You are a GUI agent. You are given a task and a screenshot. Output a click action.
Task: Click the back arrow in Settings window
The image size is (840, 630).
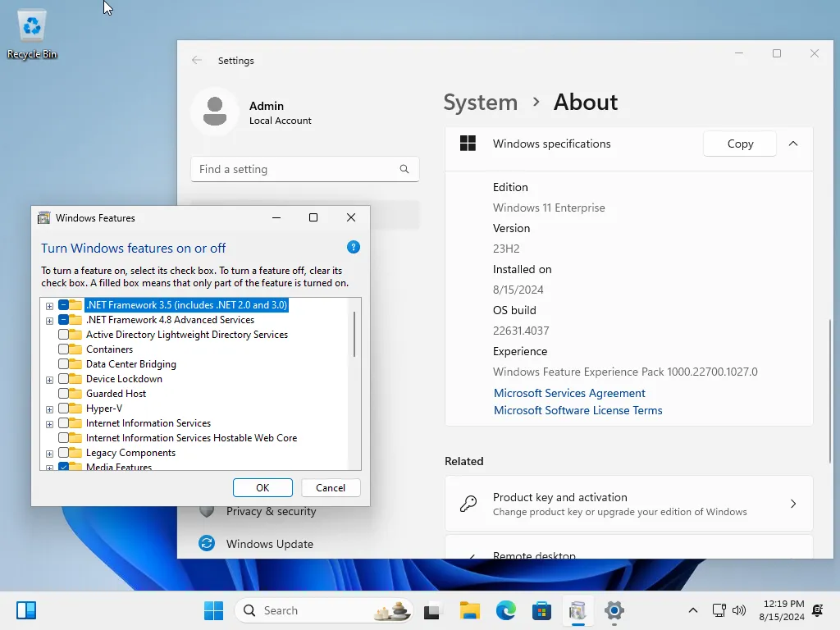tap(197, 60)
